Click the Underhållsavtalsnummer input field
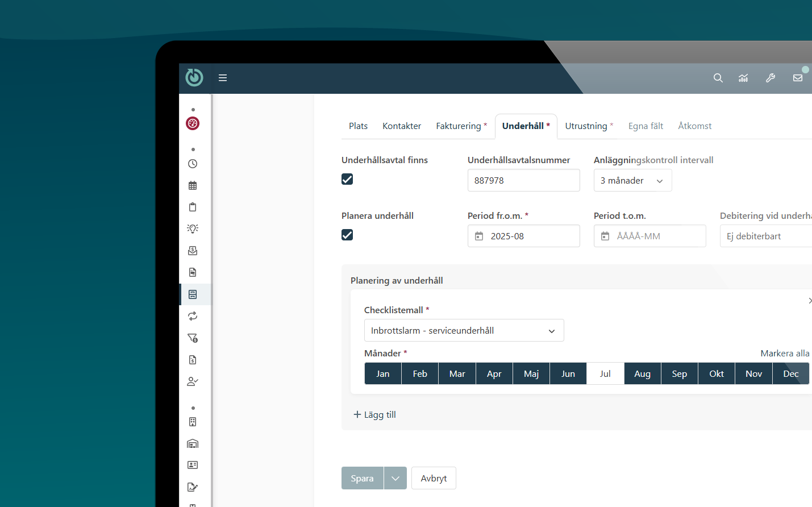Viewport: 812px width, 507px height. click(523, 181)
